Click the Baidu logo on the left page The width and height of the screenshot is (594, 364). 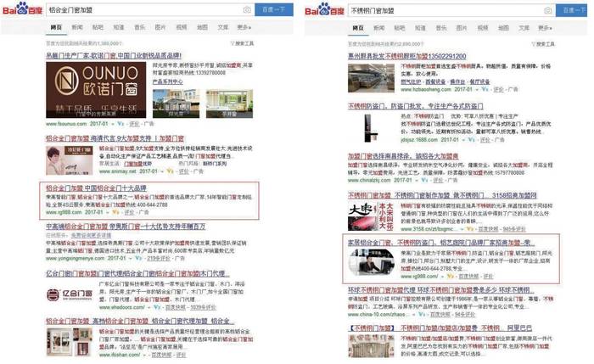click(22, 9)
